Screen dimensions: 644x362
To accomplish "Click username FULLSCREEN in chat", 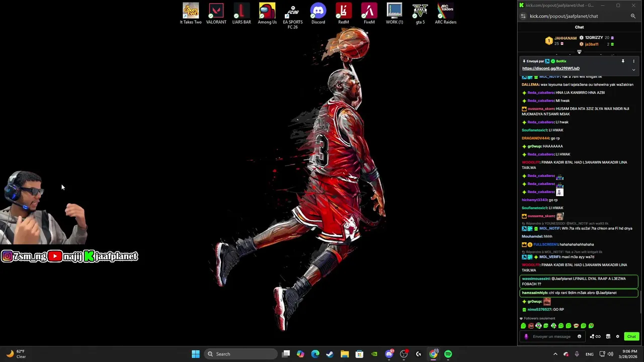I will [x=545, y=244].
